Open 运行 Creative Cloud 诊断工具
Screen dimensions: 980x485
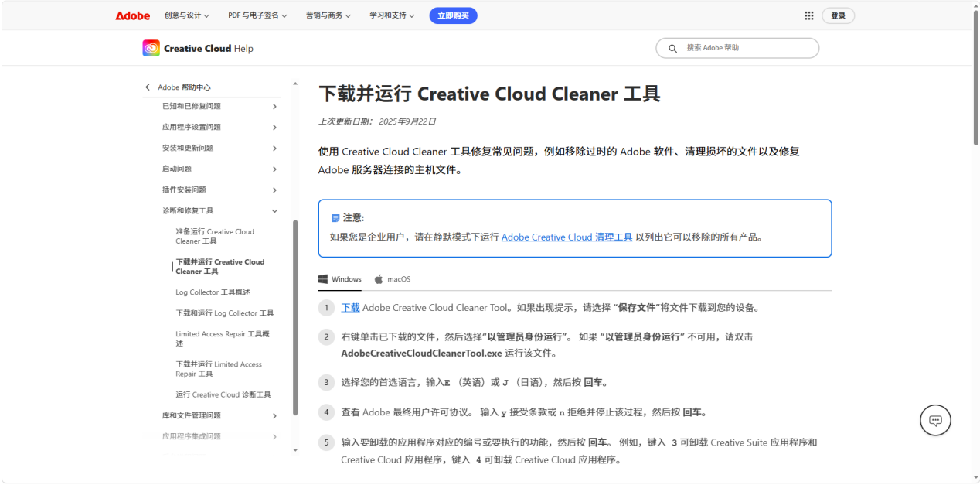[x=223, y=394]
